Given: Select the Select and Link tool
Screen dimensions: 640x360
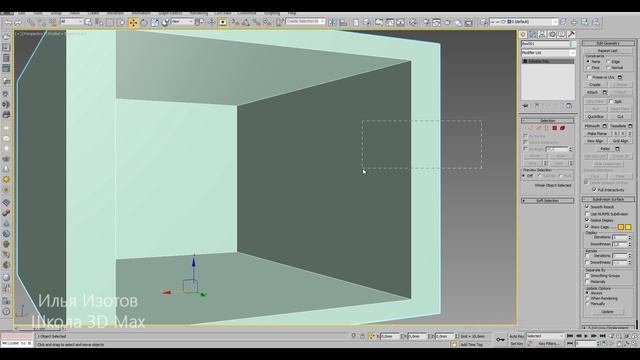Looking at the screenshot, I should coord(31,22).
